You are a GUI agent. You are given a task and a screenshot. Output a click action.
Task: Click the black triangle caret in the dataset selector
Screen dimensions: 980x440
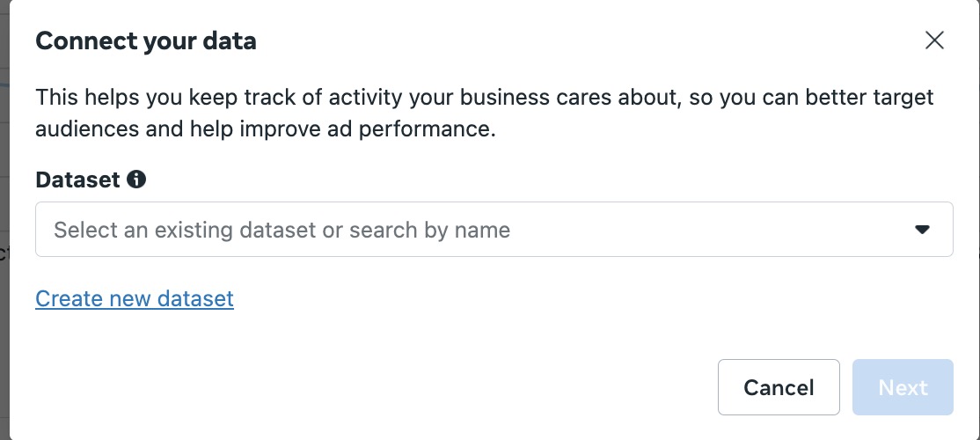pyautogui.click(x=922, y=230)
